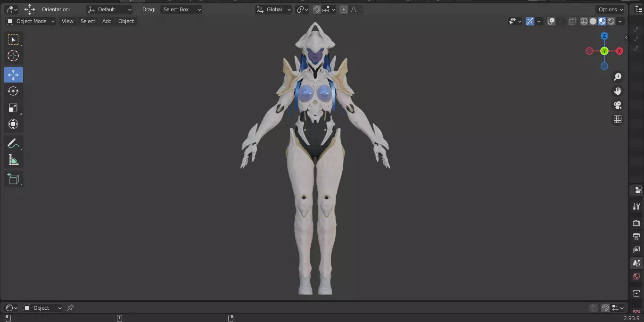The width and height of the screenshot is (644, 322).
Task: Pick the Scale tool
Action: pos(13,108)
